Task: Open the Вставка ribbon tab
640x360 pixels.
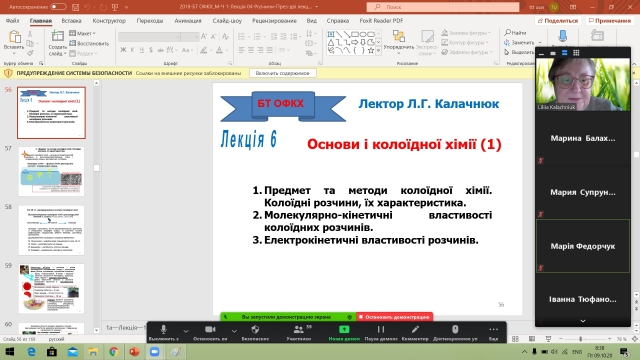Action: [x=71, y=20]
